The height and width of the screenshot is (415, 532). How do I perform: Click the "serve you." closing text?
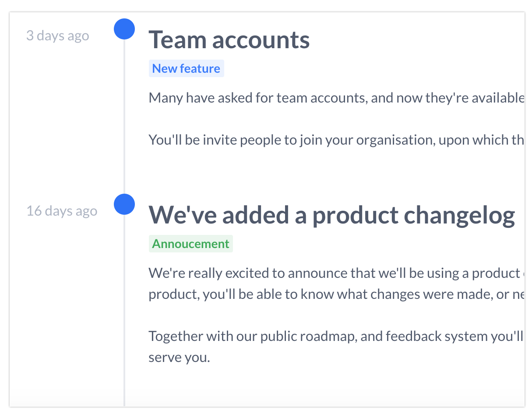179,357
